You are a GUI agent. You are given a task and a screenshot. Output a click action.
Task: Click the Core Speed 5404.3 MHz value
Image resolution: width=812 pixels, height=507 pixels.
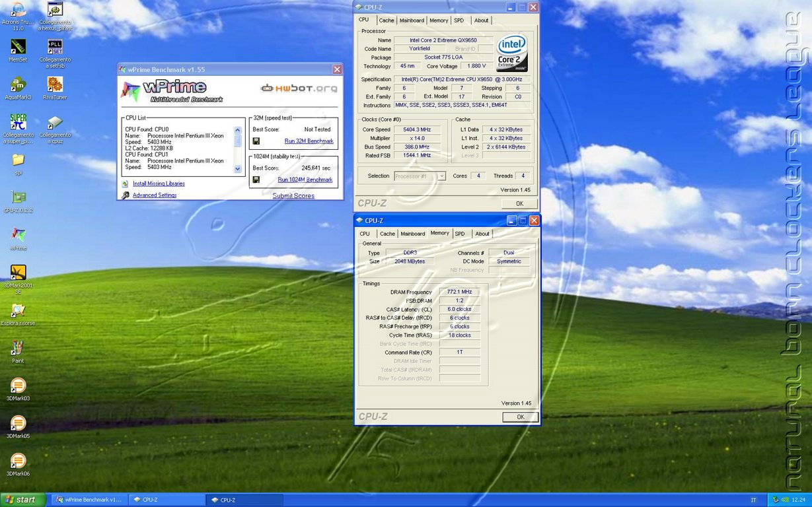[417, 129]
